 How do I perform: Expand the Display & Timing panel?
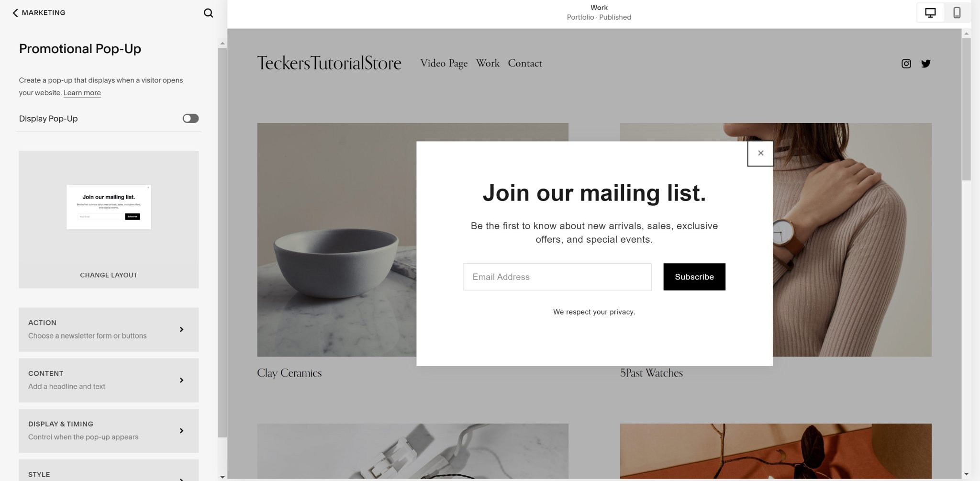[x=109, y=431]
